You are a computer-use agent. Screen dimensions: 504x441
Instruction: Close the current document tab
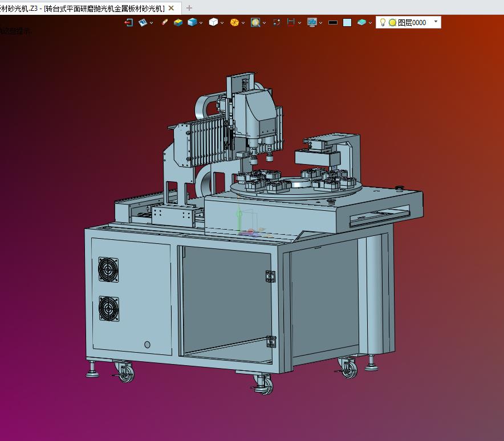[171, 8]
